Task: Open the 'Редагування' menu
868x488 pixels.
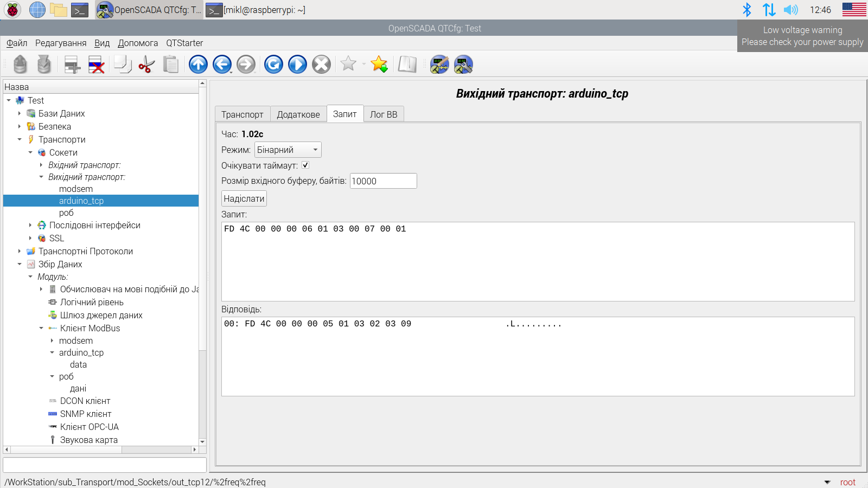Action: pos(61,43)
